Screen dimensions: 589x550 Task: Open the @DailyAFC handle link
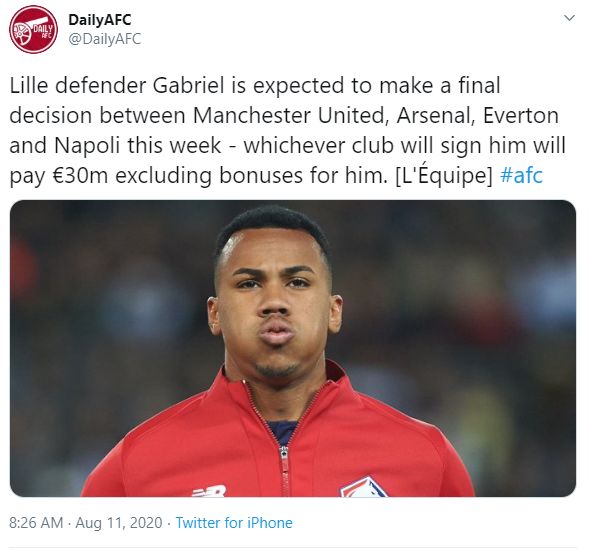(105, 39)
